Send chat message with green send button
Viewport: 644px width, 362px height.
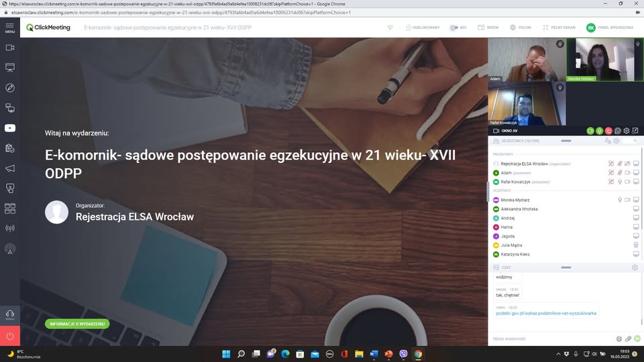pos(637,339)
